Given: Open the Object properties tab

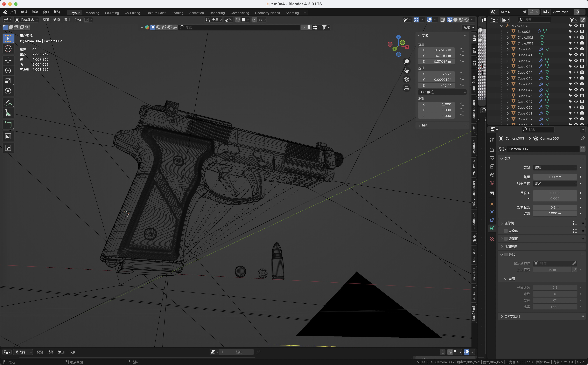Looking at the screenshot, I should pyautogui.click(x=492, y=204).
